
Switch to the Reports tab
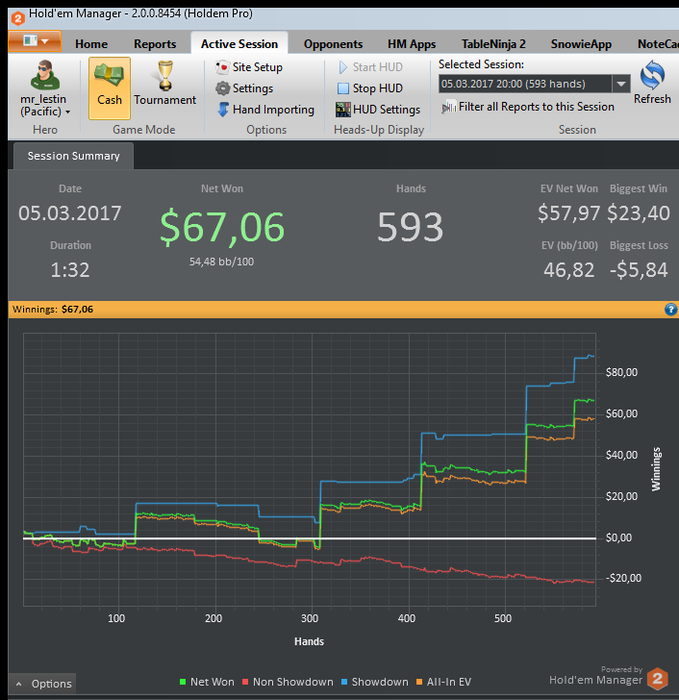(154, 44)
